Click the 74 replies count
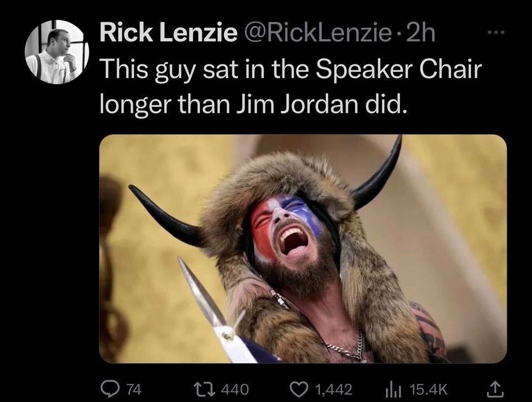The image size is (532, 402). [x=134, y=389]
